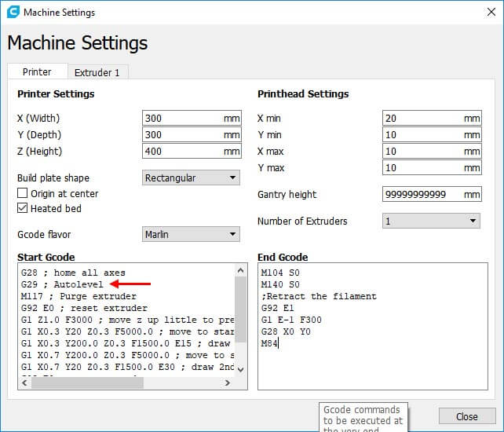The width and height of the screenshot is (504, 432).
Task: Uncheck the Heated bed checkbox
Action: tap(22, 208)
